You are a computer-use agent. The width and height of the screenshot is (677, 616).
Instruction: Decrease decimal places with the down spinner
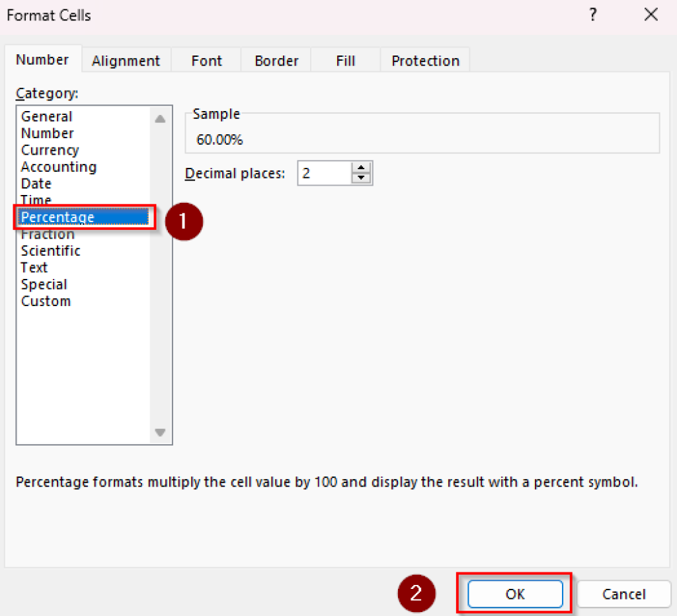(362, 177)
